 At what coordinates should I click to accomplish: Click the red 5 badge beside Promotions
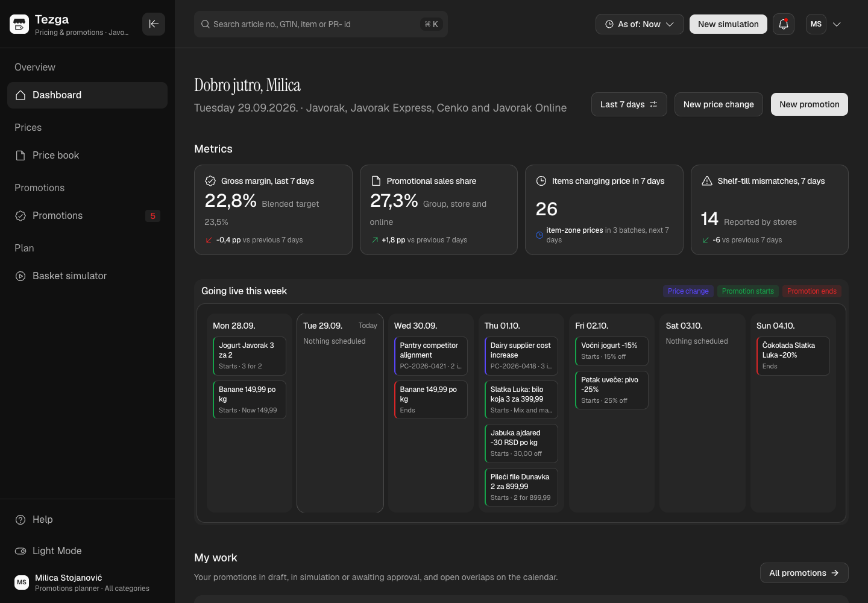153,216
